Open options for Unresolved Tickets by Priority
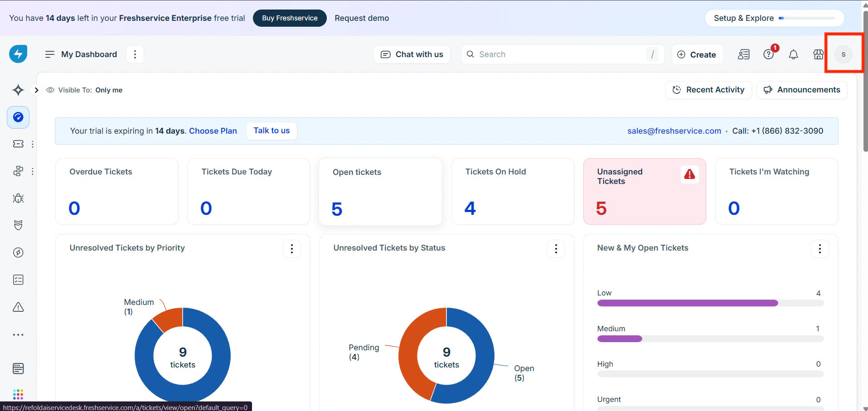The height and width of the screenshot is (411, 868). click(x=292, y=249)
